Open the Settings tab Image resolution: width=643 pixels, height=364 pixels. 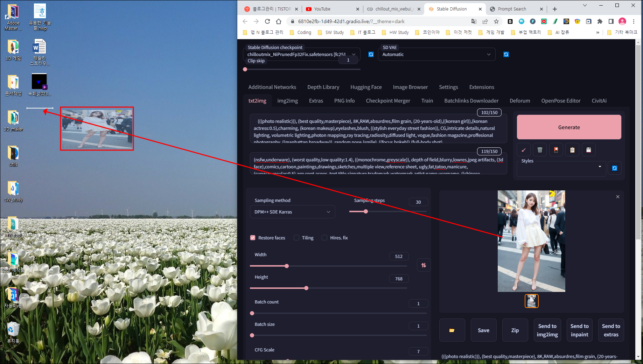pyautogui.click(x=448, y=87)
